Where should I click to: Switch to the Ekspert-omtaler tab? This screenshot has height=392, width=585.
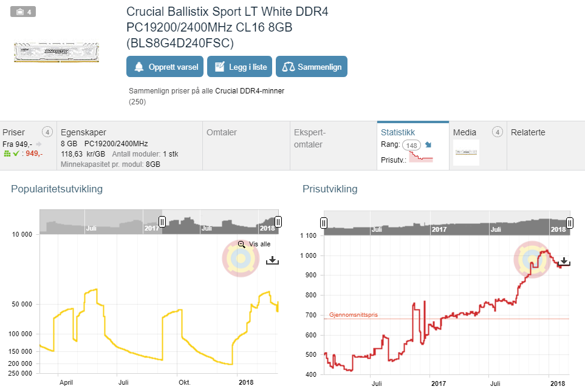point(334,145)
